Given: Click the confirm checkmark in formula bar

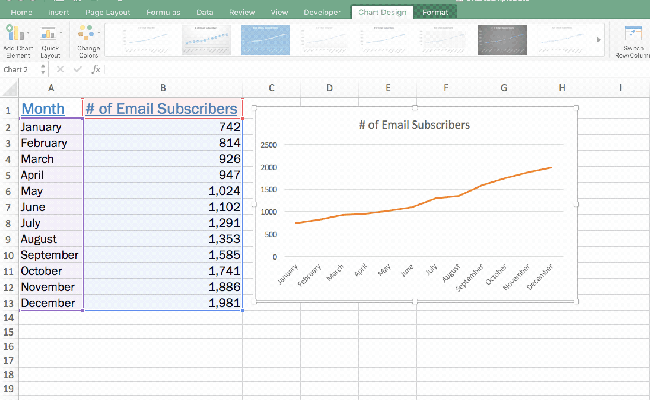Looking at the screenshot, I should 78,69.
